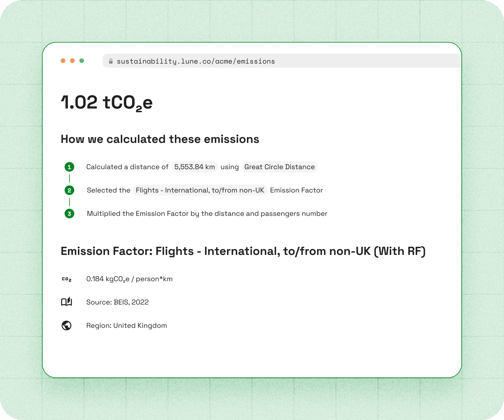This screenshot has height=420, width=504.
Task: Open the Great Circle Distance method tag
Action: [279, 167]
